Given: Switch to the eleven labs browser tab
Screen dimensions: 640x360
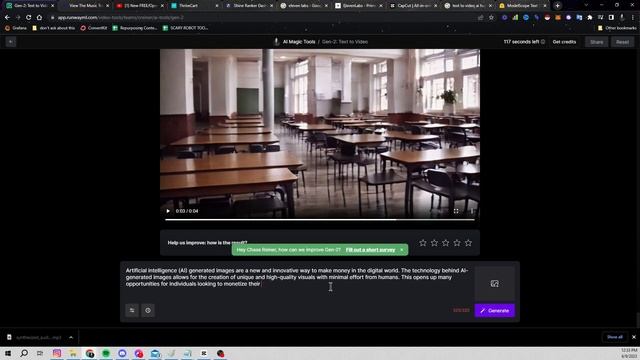Looking at the screenshot, I should pos(304,6).
